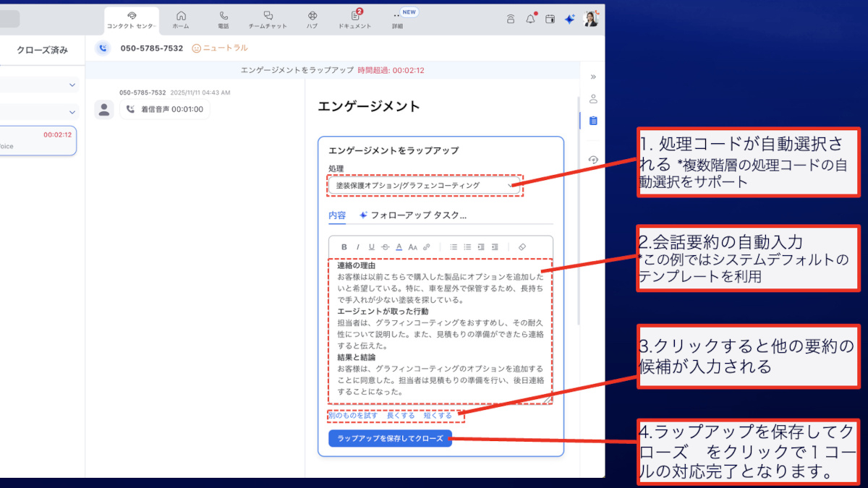Screen dimensions: 868x488
Task: Open the text color picker
Action: coord(399,247)
